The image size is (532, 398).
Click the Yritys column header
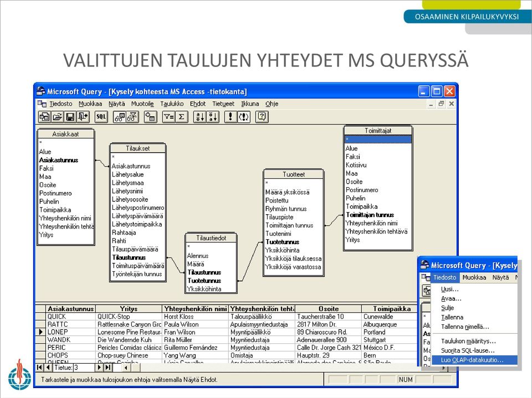coord(129,309)
